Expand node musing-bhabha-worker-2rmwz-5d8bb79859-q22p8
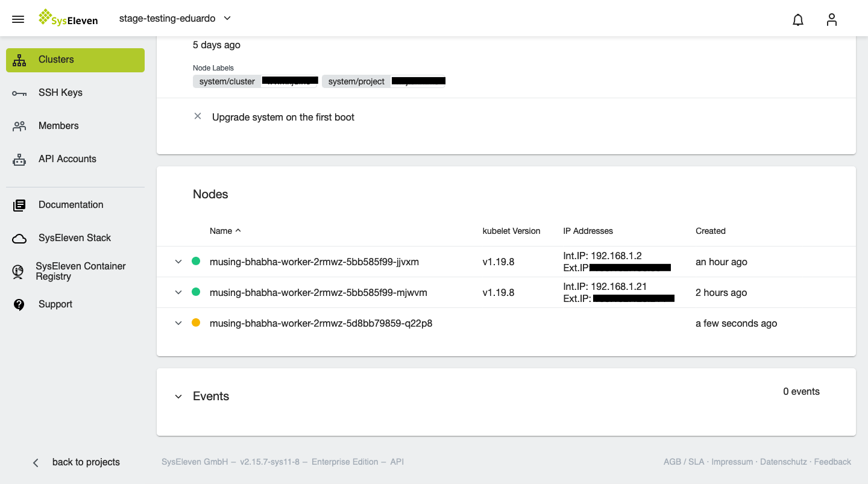 178,323
